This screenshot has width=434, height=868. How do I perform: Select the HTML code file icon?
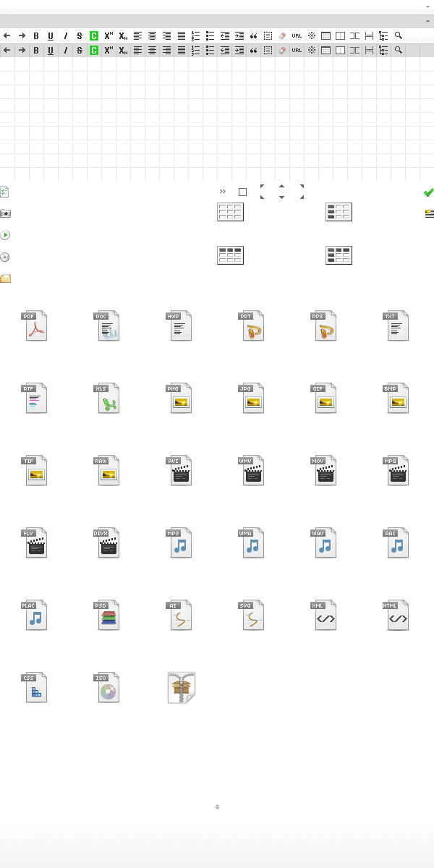click(396, 616)
